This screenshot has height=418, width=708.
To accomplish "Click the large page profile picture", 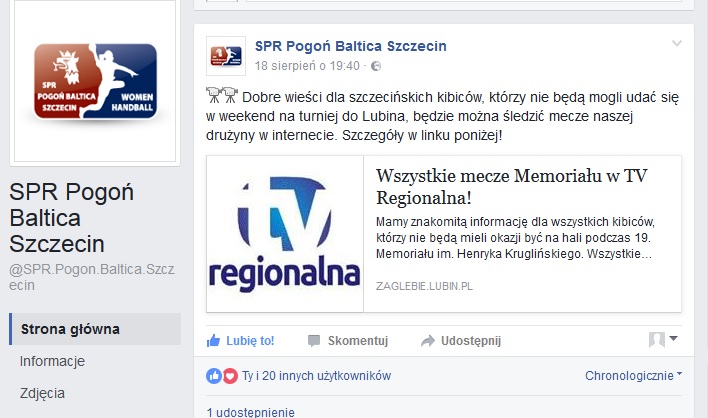I will click(95, 81).
